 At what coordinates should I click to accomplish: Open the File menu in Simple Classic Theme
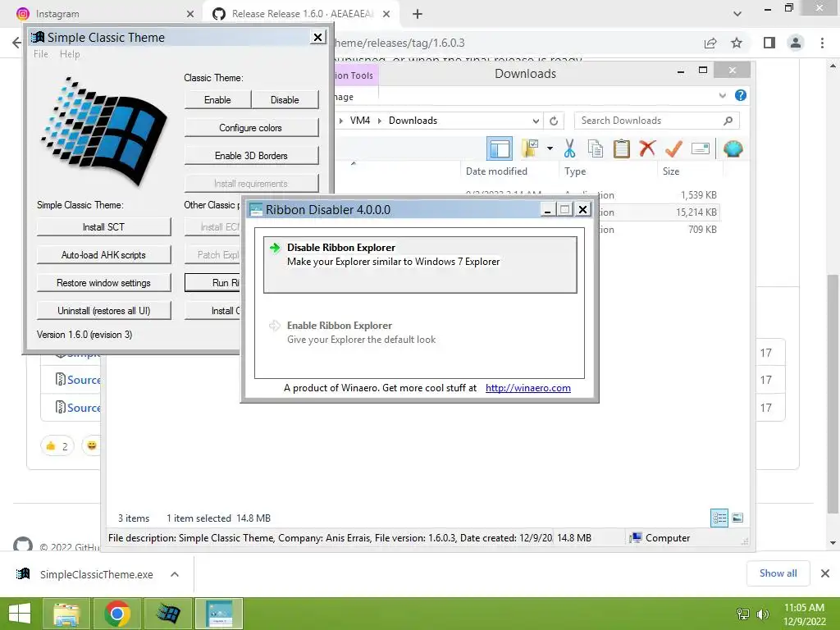click(x=41, y=54)
